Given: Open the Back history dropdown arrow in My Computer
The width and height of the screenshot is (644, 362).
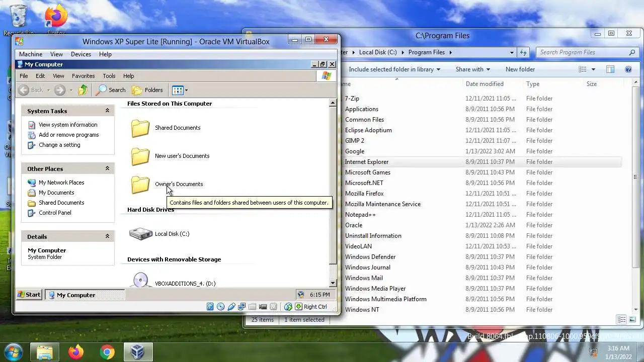Looking at the screenshot, I should (x=48, y=90).
